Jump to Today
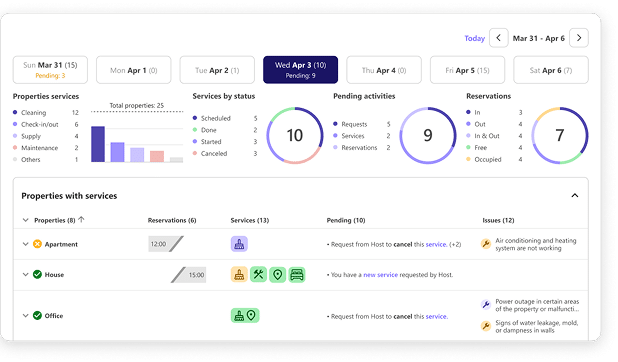 (x=475, y=38)
